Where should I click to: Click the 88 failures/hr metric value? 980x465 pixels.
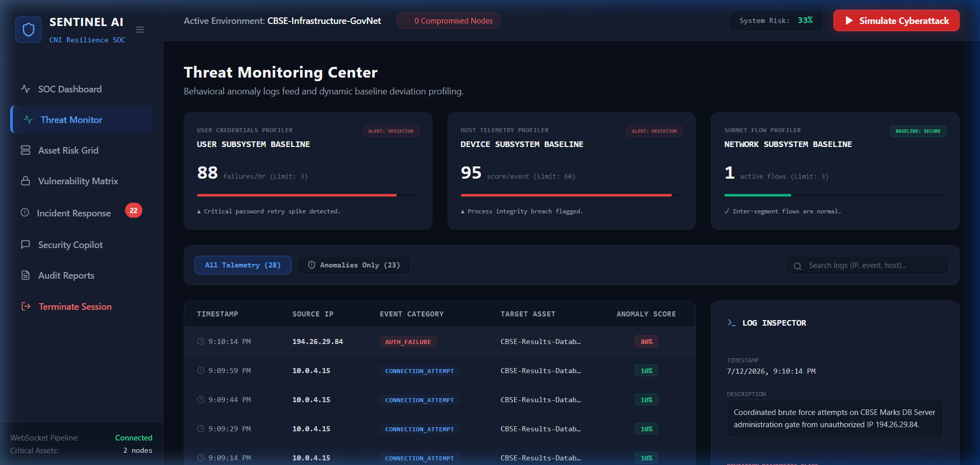208,173
